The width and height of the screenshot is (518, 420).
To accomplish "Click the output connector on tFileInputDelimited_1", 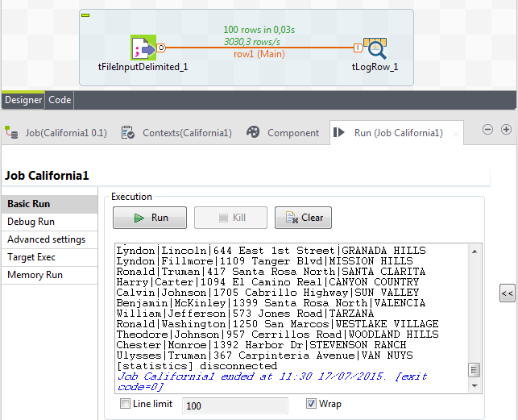I will (x=161, y=48).
